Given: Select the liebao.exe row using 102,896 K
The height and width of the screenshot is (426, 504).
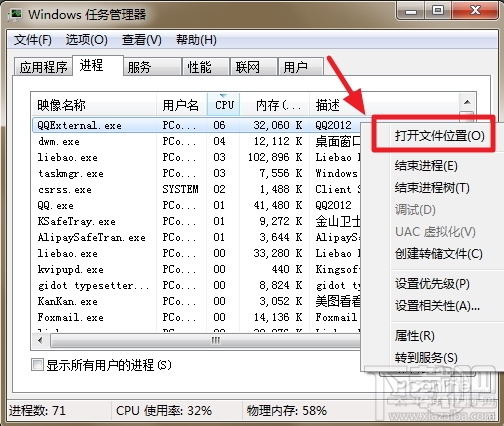Looking at the screenshot, I should pos(197,157).
